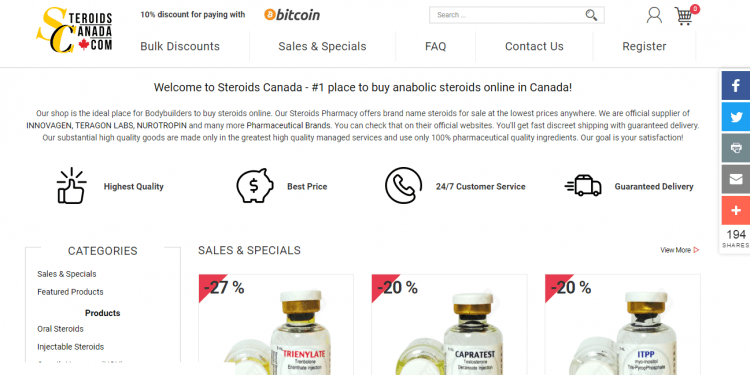Click the orange plus share icon
This screenshot has height=375, width=750.
tap(736, 210)
